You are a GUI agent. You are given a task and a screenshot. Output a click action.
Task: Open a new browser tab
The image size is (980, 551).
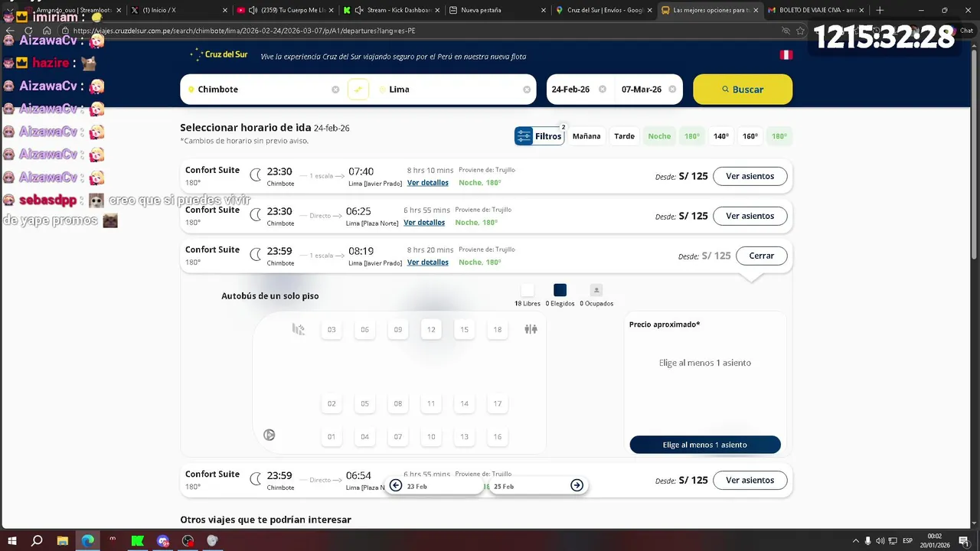tap(880, 10)
